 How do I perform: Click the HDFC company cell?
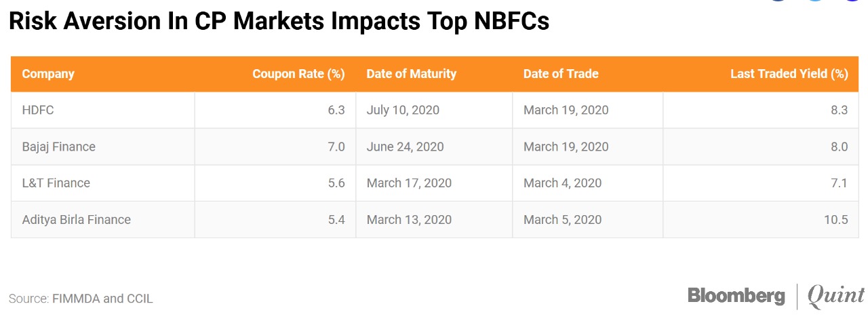39,110
